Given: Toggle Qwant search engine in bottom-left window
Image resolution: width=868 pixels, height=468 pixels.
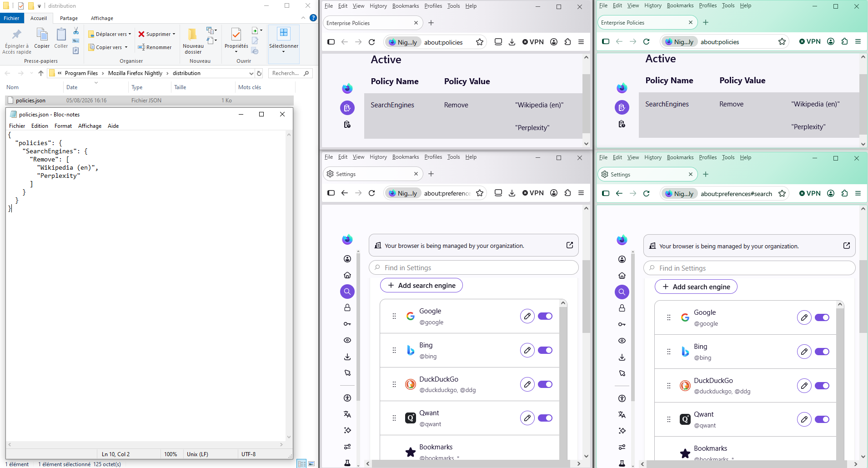Looking at the screenshot, I should [545, 418].
